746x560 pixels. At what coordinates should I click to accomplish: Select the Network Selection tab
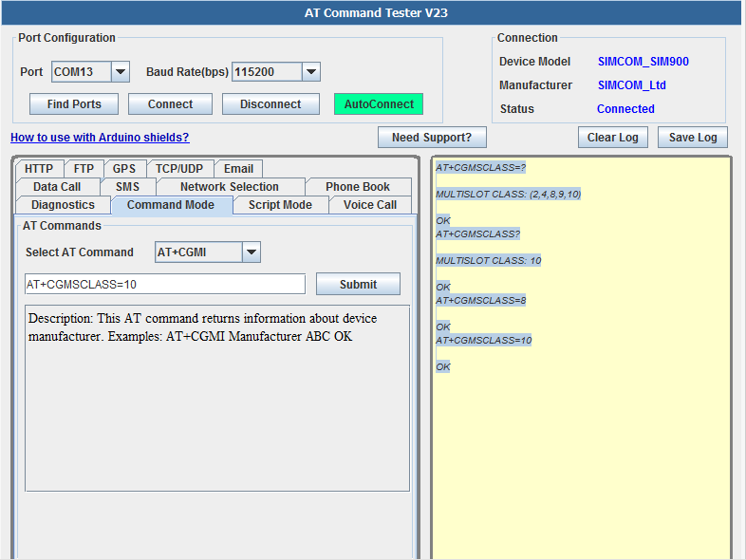(230, 187)
